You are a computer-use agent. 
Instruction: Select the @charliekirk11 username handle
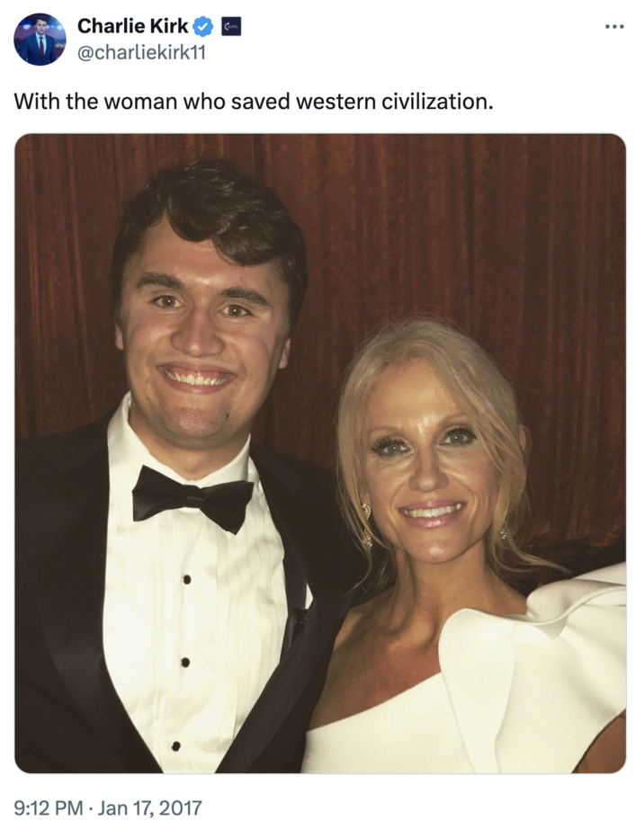pos(142,51)
